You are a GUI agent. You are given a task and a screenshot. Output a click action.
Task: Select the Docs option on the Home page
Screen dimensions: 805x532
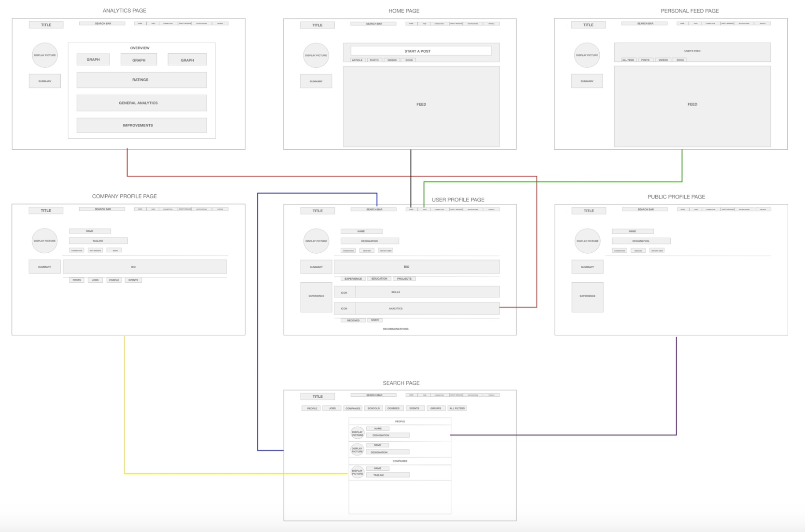click(409, 60)
